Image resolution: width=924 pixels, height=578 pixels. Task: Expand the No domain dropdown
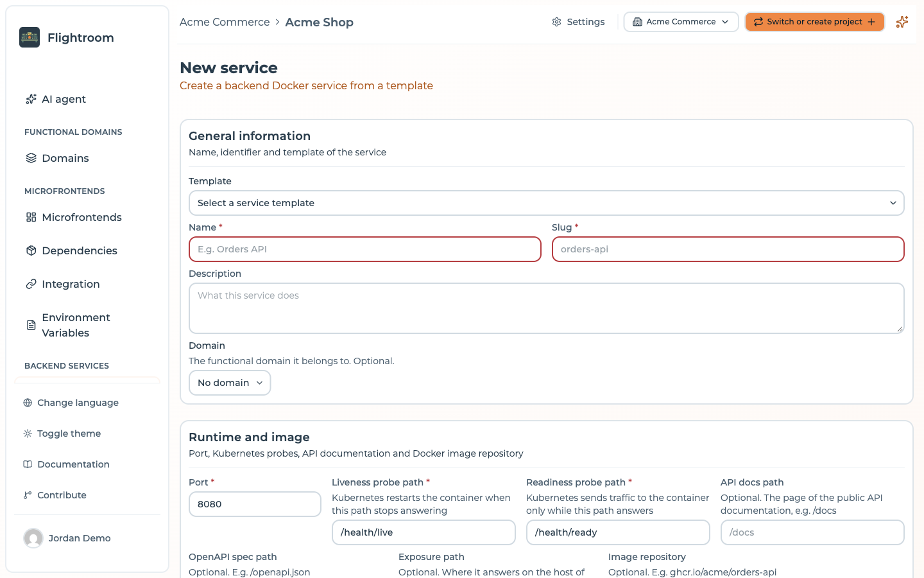(230, 383)
